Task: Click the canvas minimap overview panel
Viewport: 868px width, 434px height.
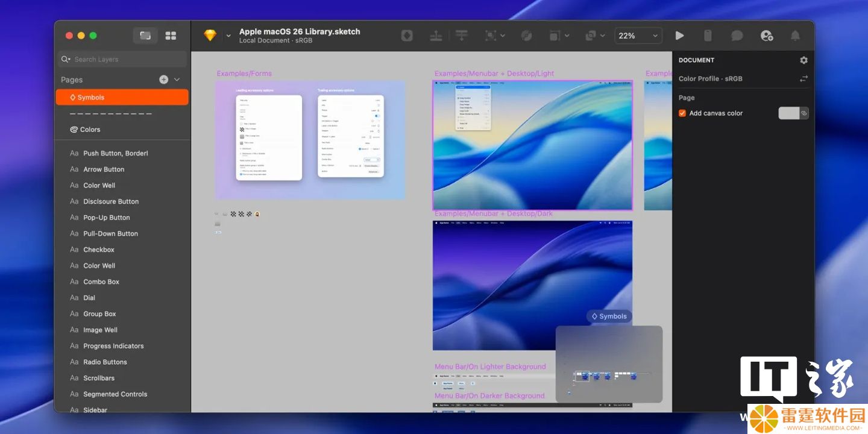Action: click(x=609, y=364)
